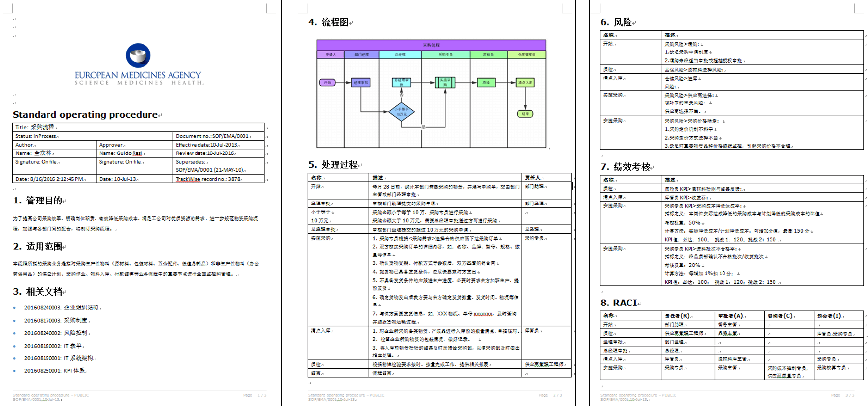Click heading '3. 相关文档'
The width and height of the screenshot is (868, 406).
pos(38,292)
